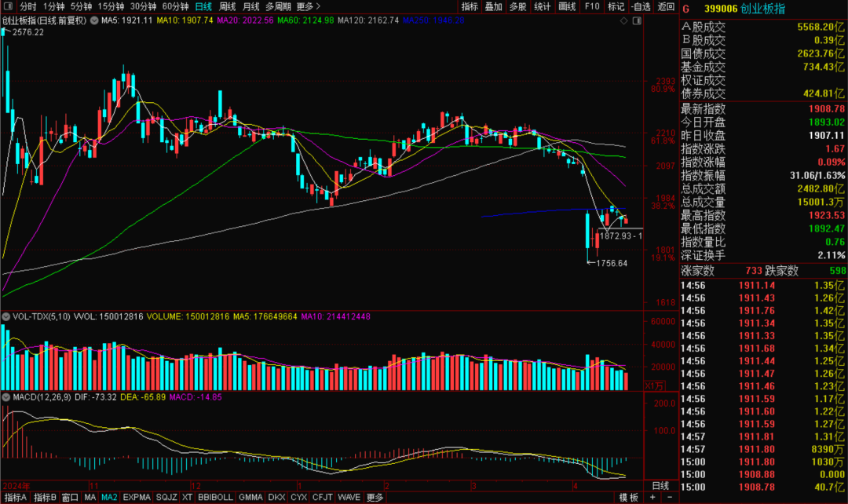Apply the DKX indicator tab
The image size is (848, 504).
pyautogui.click(x=277, y=498)
